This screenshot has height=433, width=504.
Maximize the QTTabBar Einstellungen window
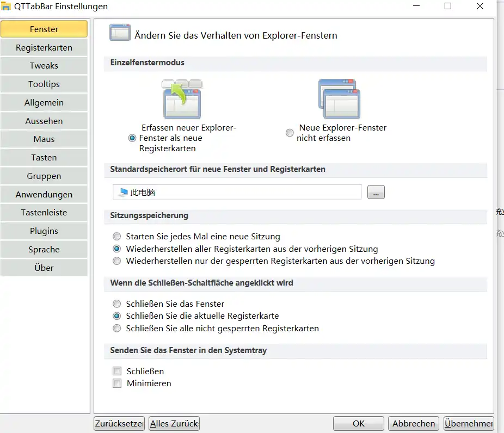[x=448, y=6]
